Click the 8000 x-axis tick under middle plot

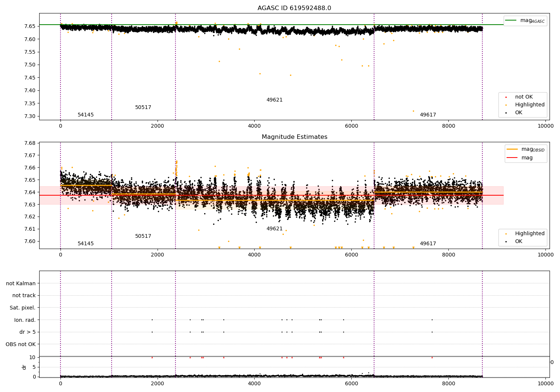pos(448,255)
